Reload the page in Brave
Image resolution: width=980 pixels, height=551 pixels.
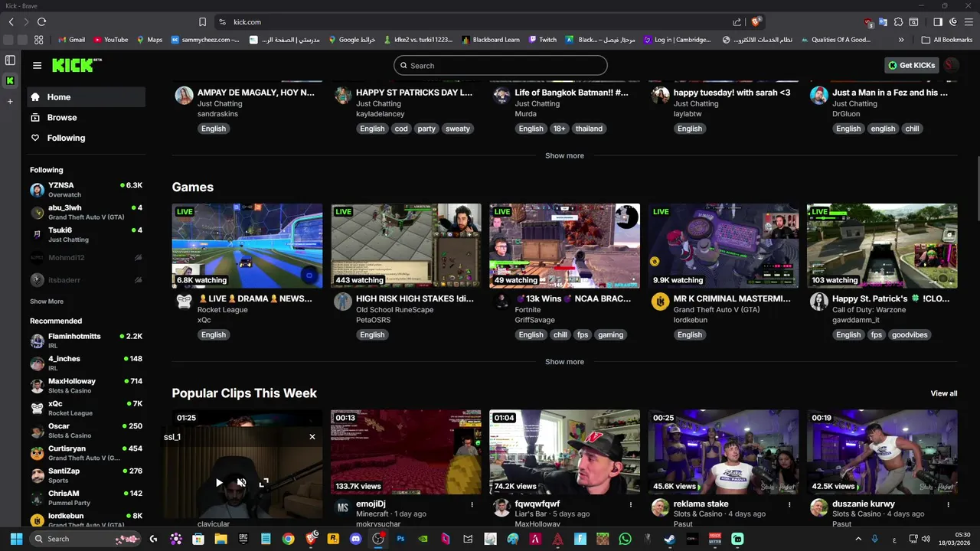(41, 22)
